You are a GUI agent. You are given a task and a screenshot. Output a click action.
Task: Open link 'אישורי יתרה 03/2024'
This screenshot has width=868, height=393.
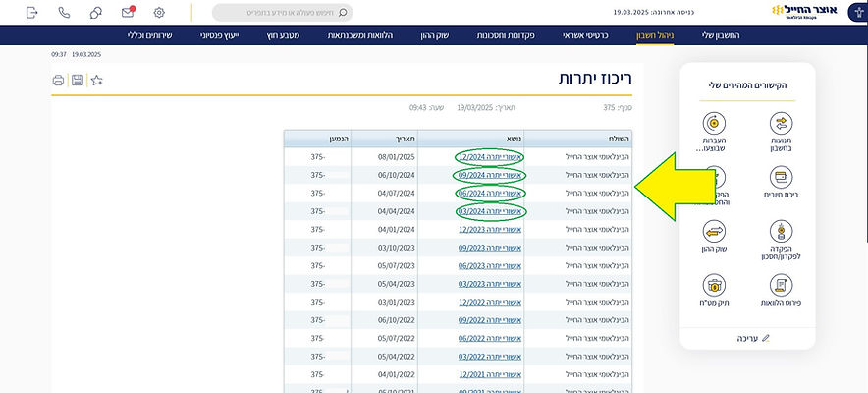490,211
